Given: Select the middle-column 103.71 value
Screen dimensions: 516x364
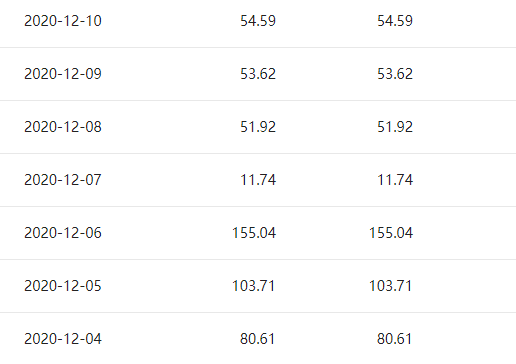Looking at the screenshot, I should pos(254,286).
